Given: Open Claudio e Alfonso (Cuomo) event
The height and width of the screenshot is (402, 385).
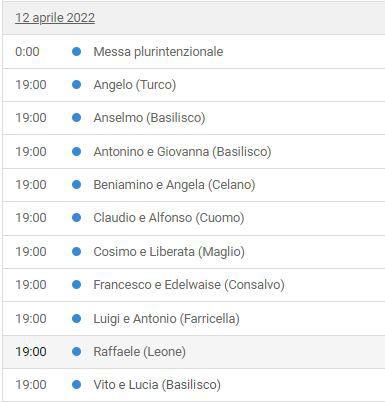Looking at the screenshot, I should point(169,218).
